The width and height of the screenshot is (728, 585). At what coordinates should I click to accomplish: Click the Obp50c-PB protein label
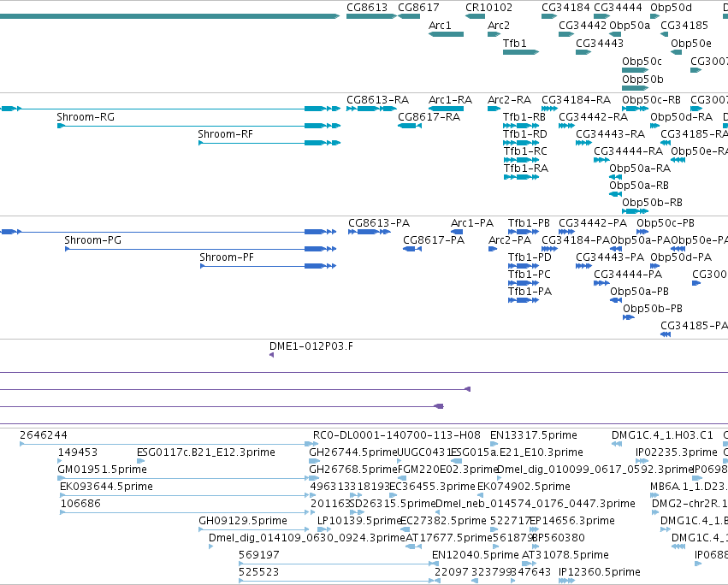pyautogui.click(x=666, y=223)
